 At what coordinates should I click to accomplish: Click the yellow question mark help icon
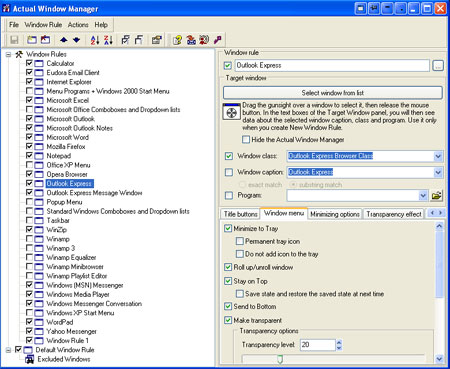click(x=177, y=40)
